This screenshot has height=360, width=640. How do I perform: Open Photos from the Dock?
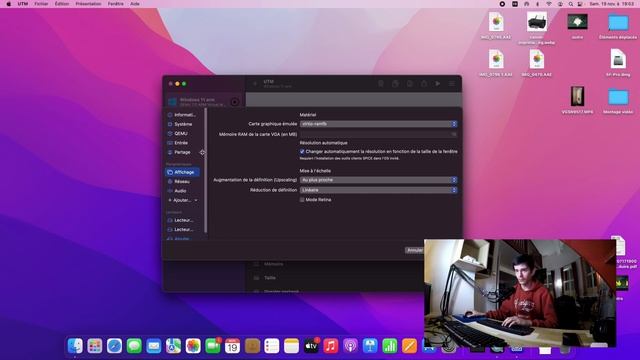click(x=193, y=346)
